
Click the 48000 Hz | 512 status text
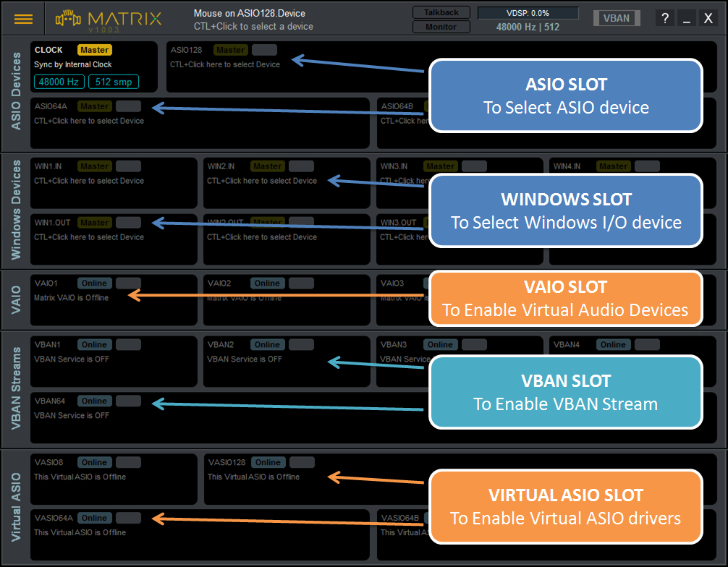click(x=528, y=27)
